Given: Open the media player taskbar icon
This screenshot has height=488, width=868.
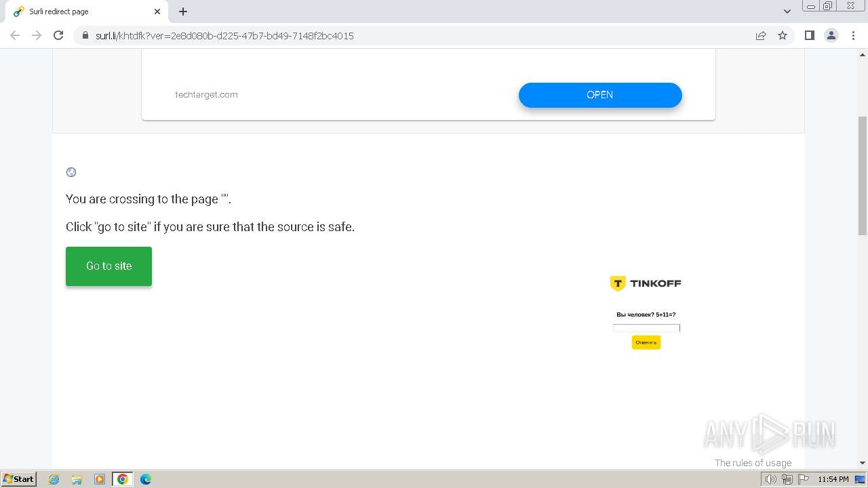Looking at the screenshot, I should pos(100,479).
